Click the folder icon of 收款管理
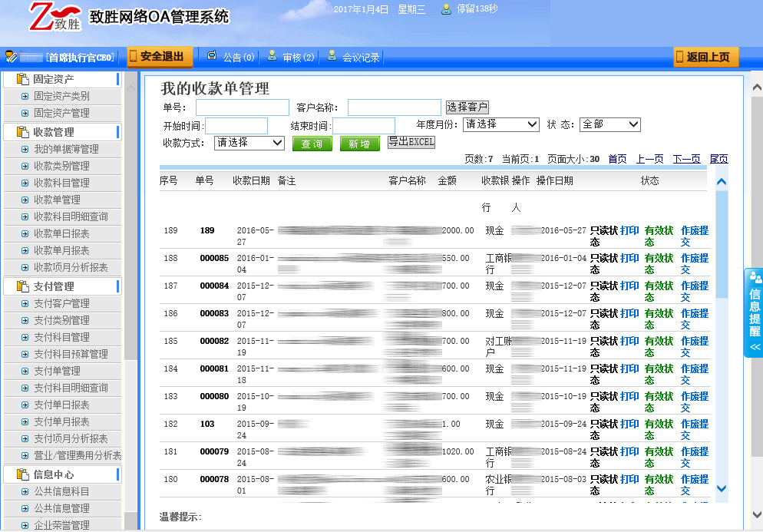This screenshot has height=532, width=763. (x=22, y=132)
